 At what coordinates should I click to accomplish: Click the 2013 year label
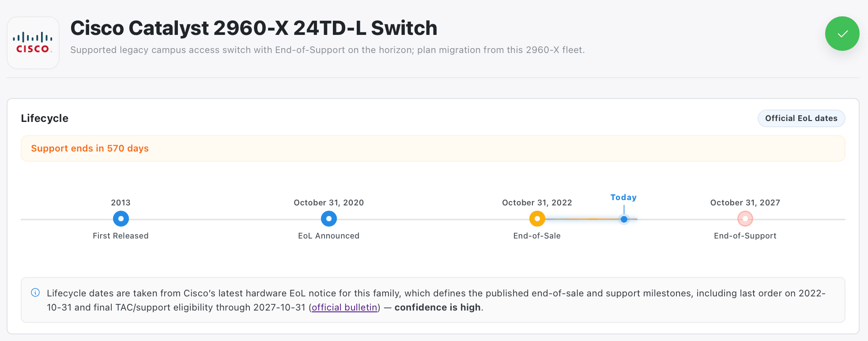pos(121,203)
